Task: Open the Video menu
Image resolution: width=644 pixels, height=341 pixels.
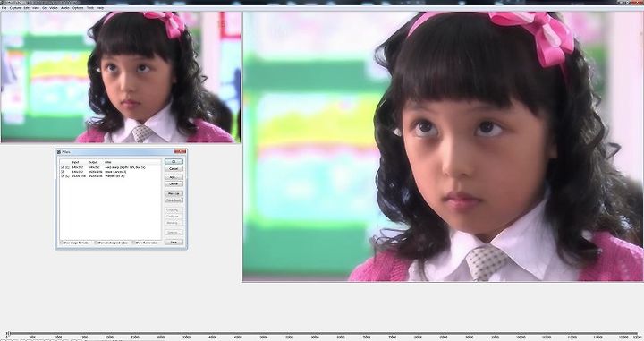Action: click(x=54, y=8)
